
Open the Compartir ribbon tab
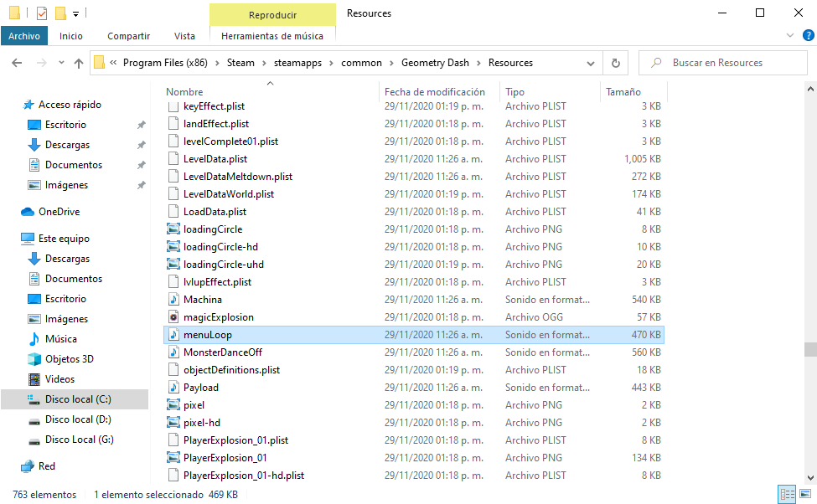(x=129, y=36)
